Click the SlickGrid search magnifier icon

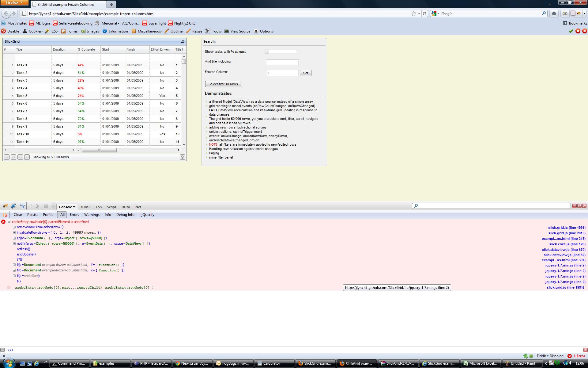[183, 41]
